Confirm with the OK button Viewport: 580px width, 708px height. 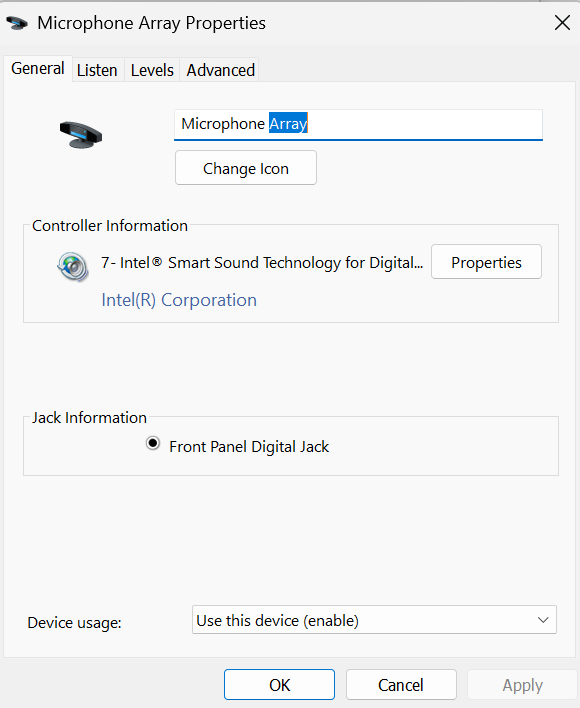[279, 685]
